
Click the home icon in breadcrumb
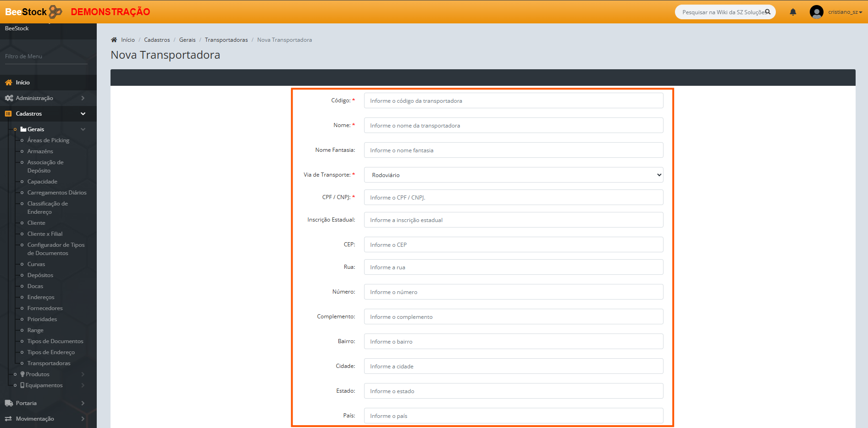coord(114,40)
